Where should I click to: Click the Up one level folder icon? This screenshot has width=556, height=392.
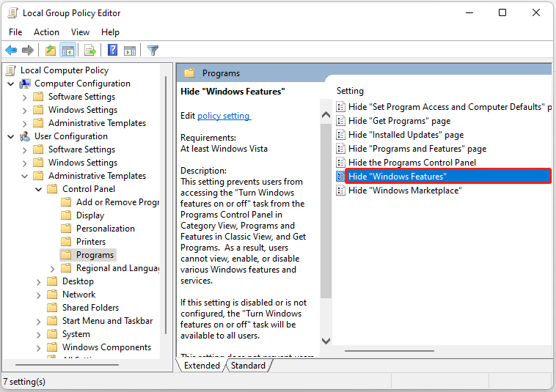[x=51, y=51]
